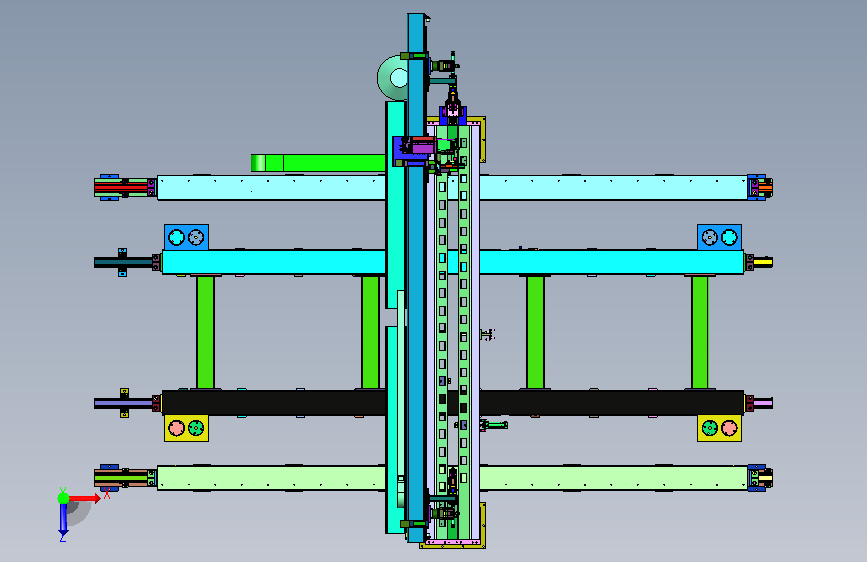This screenshot has width=867, height=562.
Task: Select the round blower housing at top
Action: [x=393, y=78]
